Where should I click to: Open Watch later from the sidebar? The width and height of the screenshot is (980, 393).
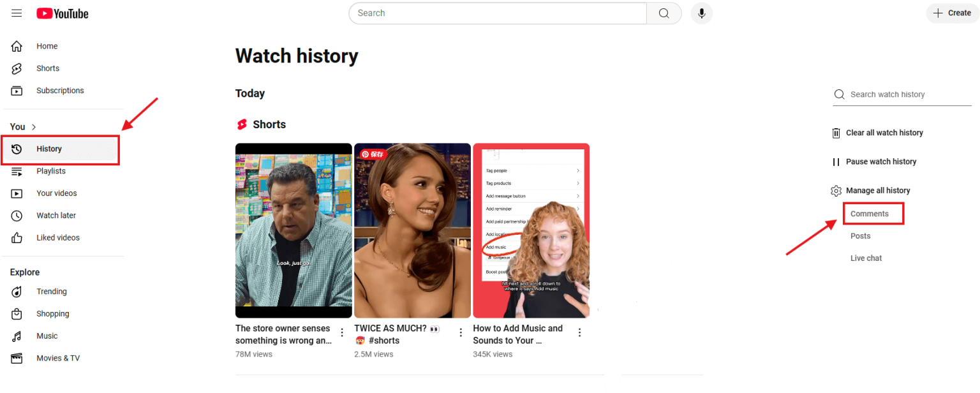click(x=56, y=215)
